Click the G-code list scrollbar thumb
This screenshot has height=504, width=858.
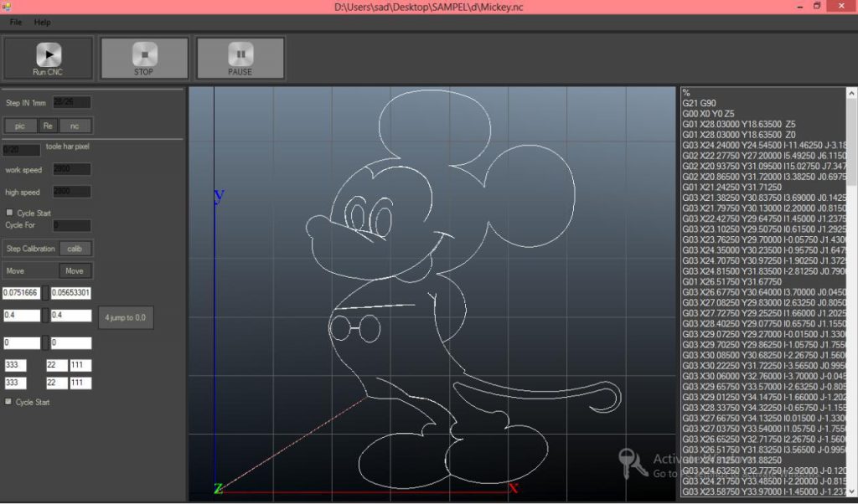click(852, 141)
